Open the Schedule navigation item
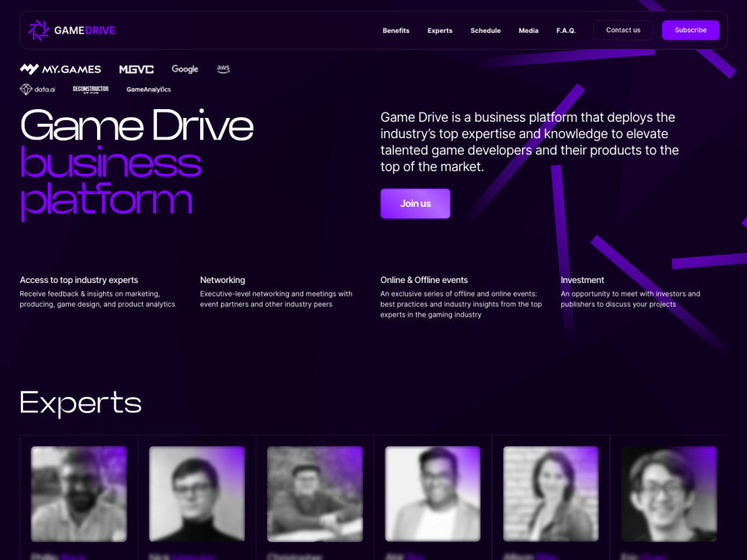Image resolution: width=747 pixels, height=560 pixels. [x=486, y=31]
